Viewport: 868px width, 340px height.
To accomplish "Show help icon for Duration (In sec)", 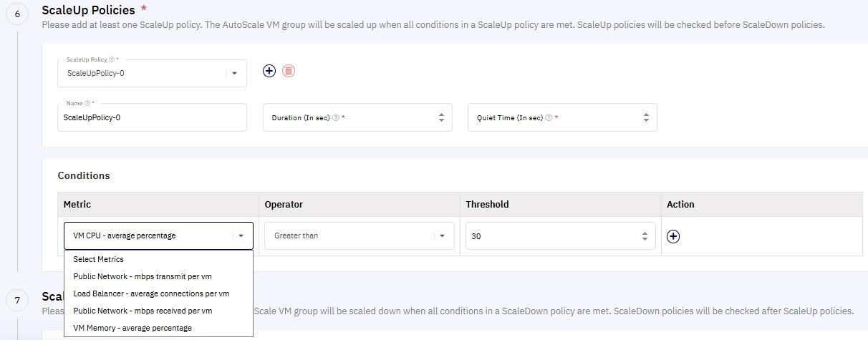I will pyautogui.click(x=336, y=118).
